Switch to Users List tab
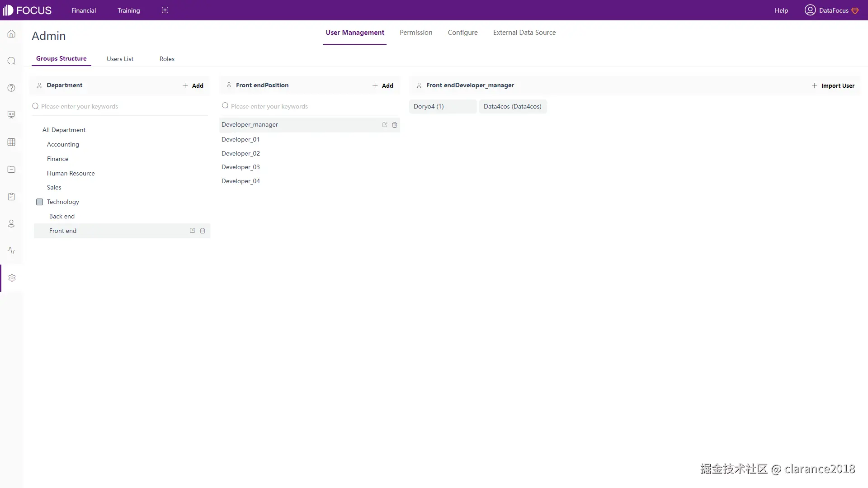Image resolution: width=868 pixels, height=488 pixels. coord(120,59)
